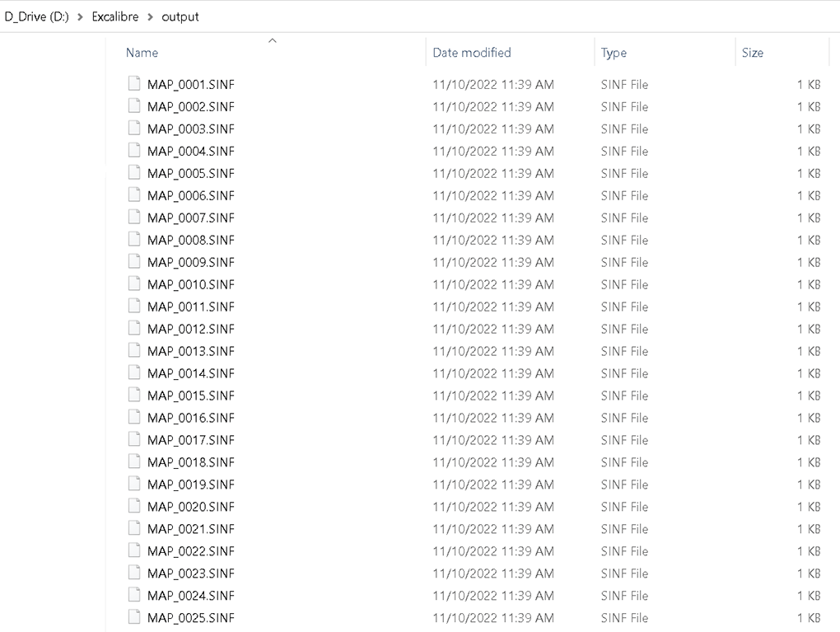Screen dimensions: 840x632
Task: Click the file icon of MAP_0020.SINF
Action: coord(134,506)
